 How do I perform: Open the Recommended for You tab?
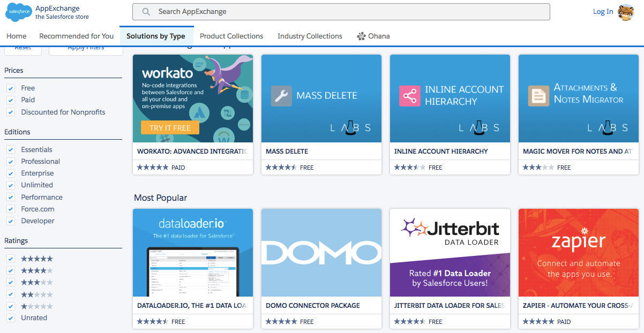[x=77, y=36]
